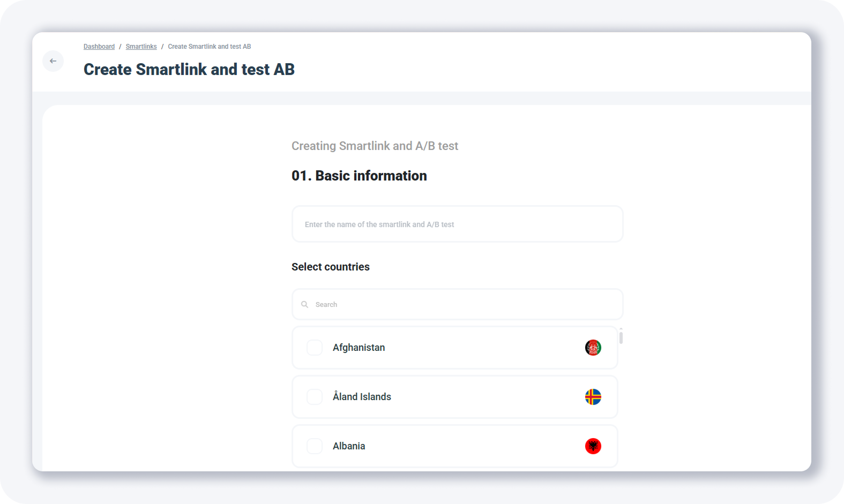
Task: Grab the country list scrollbar thumb
Action: [621, 338]
